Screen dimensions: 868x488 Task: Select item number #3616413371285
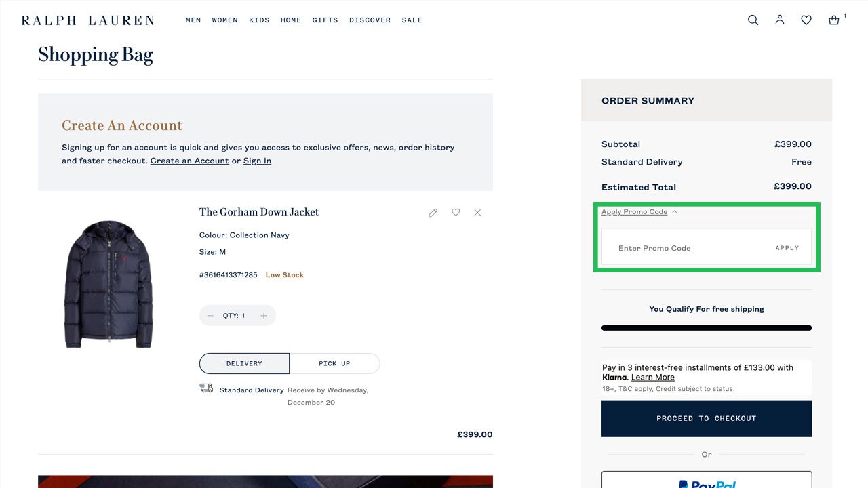pos(229,275)
